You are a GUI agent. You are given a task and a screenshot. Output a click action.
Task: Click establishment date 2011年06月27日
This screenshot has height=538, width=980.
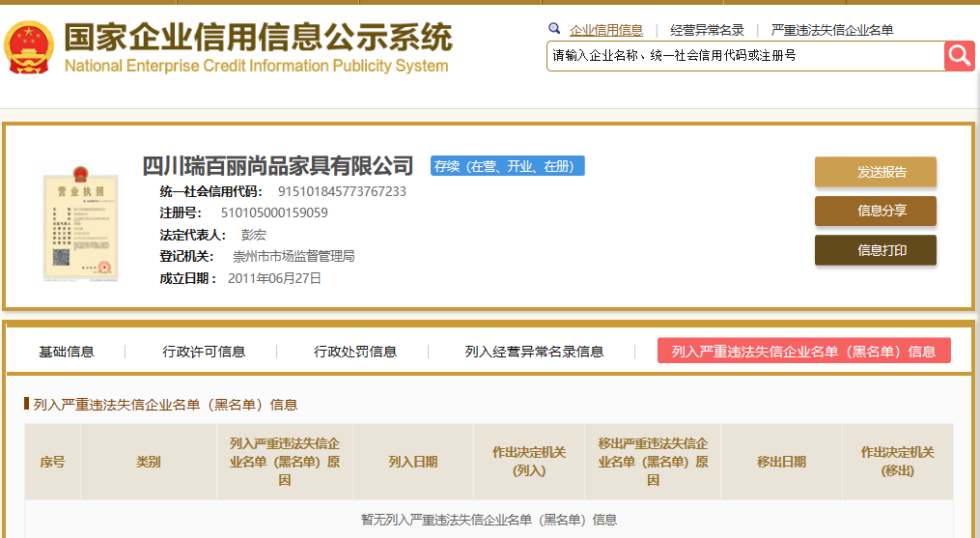tap(274, 278)
